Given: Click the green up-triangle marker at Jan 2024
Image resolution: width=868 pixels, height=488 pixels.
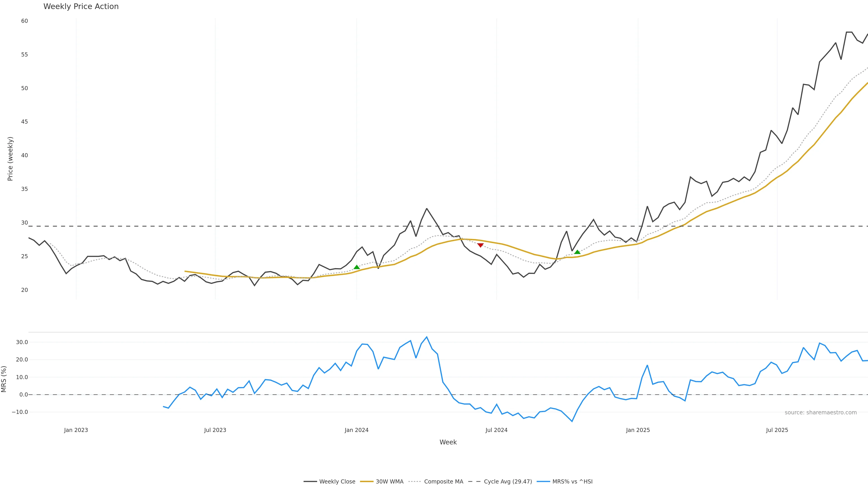Looking at the screenshot, I should click(356, 267).
